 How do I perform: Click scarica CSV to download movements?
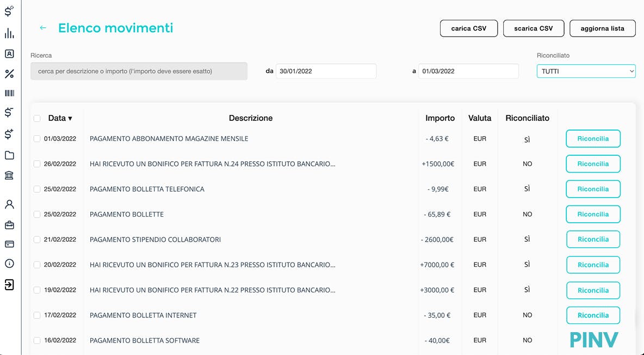[533, 28]
